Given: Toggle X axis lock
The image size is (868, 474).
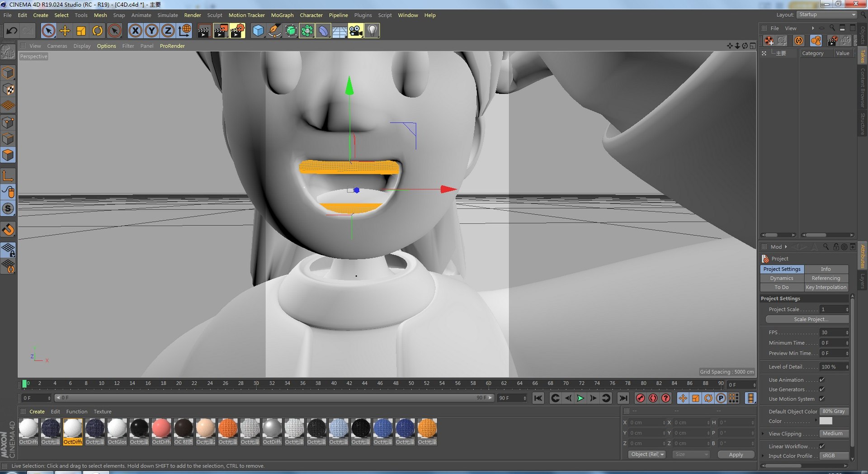Looking at the screenshot, I should pos(135,31).
